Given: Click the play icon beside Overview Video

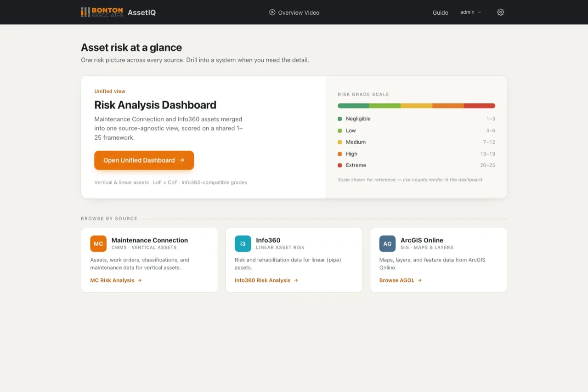Looking at the screenshot, I should (272, 12).
